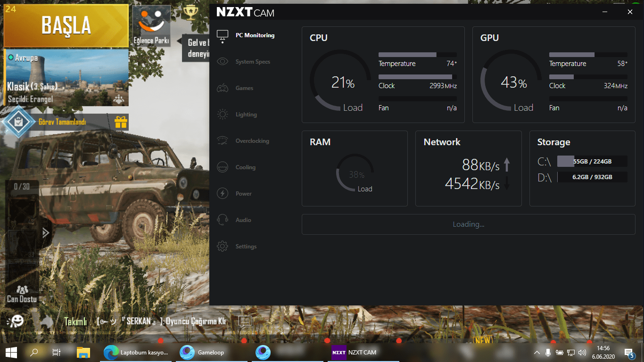Open the Can Dostu friends icon
Viewport: 644px width, 362px height.
pyautogui.click(x=22, y=294)
